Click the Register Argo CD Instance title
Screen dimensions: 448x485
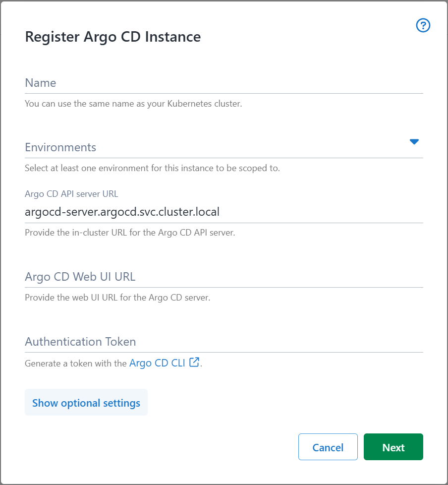click(112, 37)
